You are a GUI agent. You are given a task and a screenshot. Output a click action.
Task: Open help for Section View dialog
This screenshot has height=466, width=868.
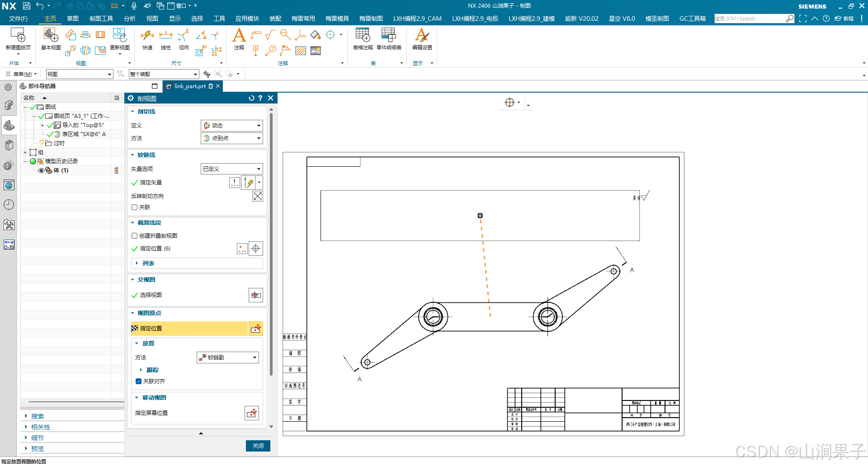[x=260, y=98]
